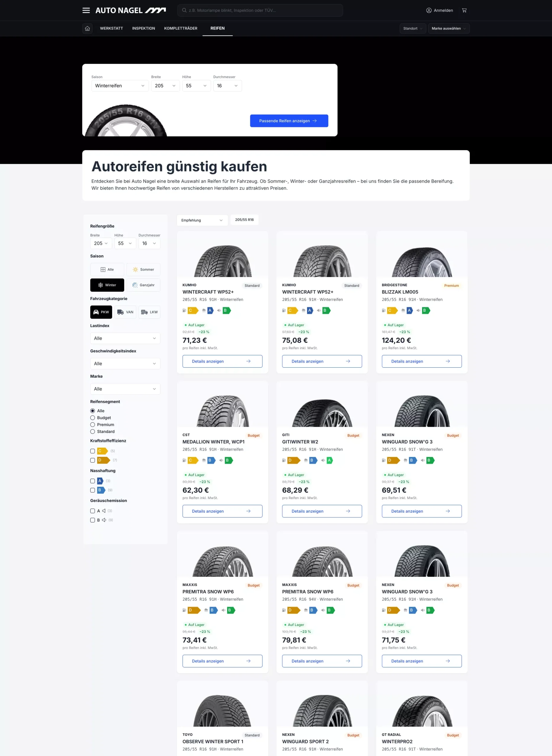
Task: Open the Empfehlung sort dropdown
Action: click(202, 220)
